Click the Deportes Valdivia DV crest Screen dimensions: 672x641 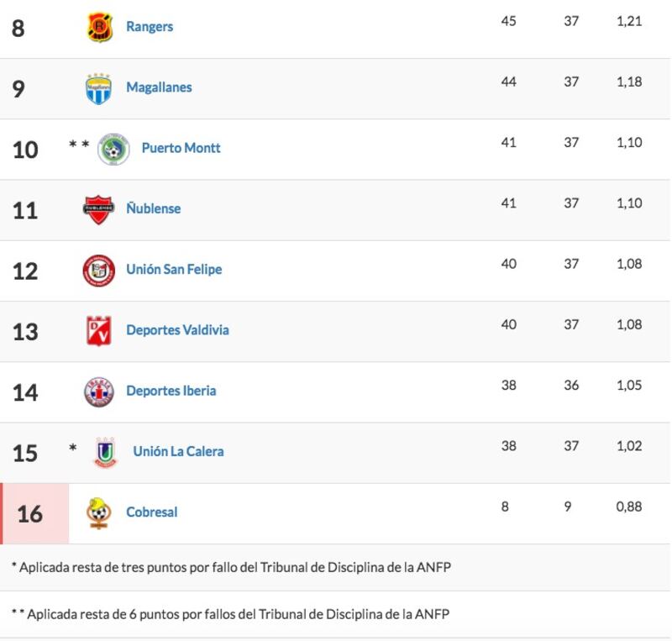[x=99, y=330]
